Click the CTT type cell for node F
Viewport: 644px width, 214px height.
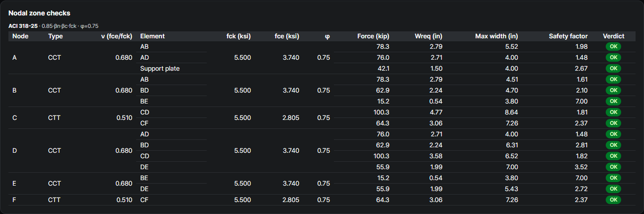point(55,200)
